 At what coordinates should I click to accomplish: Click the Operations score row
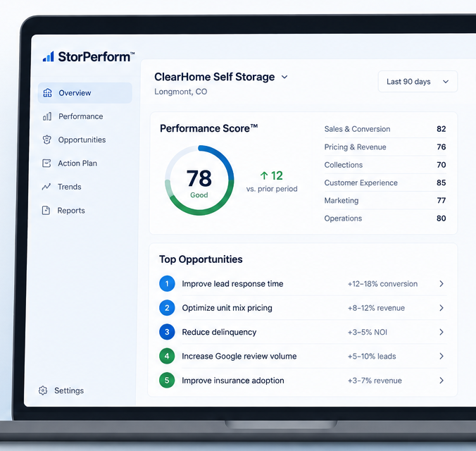tap(385, 218)
